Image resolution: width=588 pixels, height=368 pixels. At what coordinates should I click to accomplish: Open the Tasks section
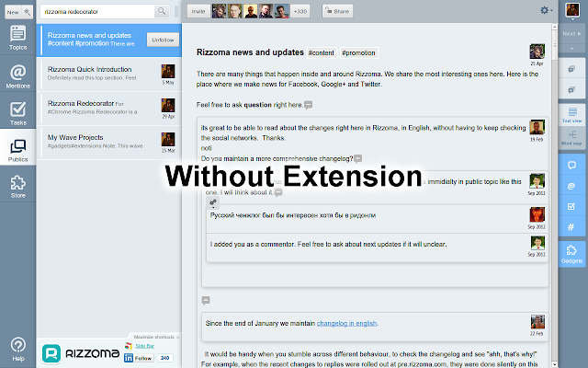[x=17, y=112]
